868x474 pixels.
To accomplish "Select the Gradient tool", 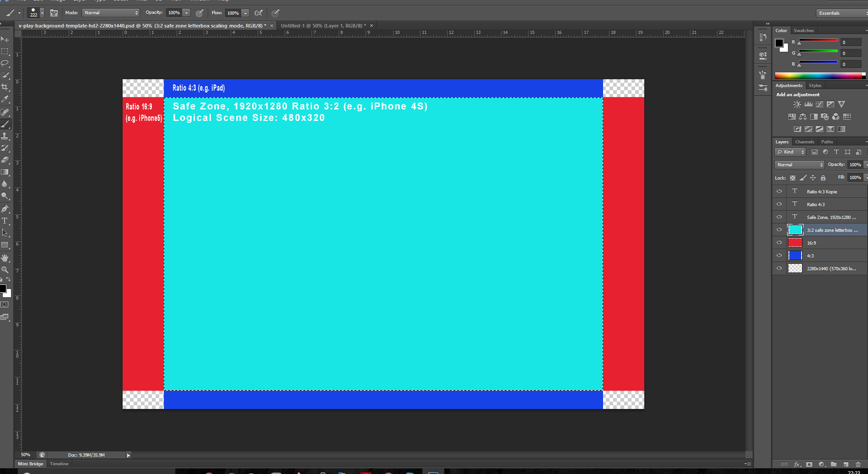I will [x=5, y=172].
